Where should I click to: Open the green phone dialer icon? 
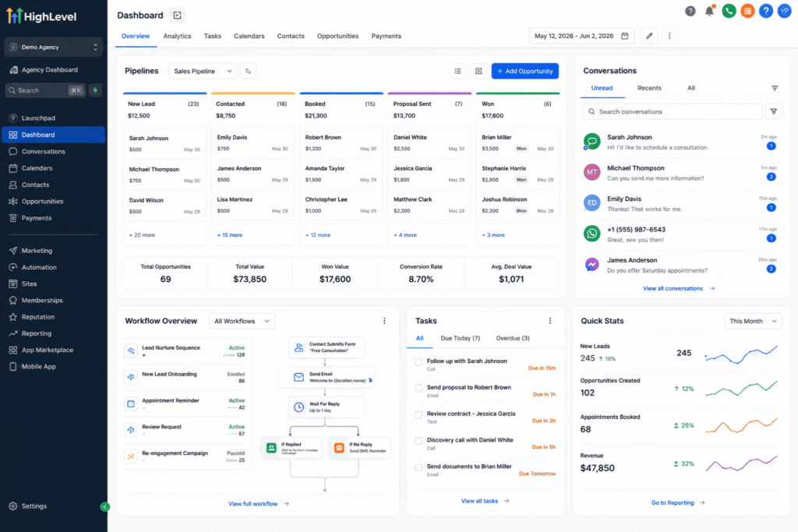(729, 11)
